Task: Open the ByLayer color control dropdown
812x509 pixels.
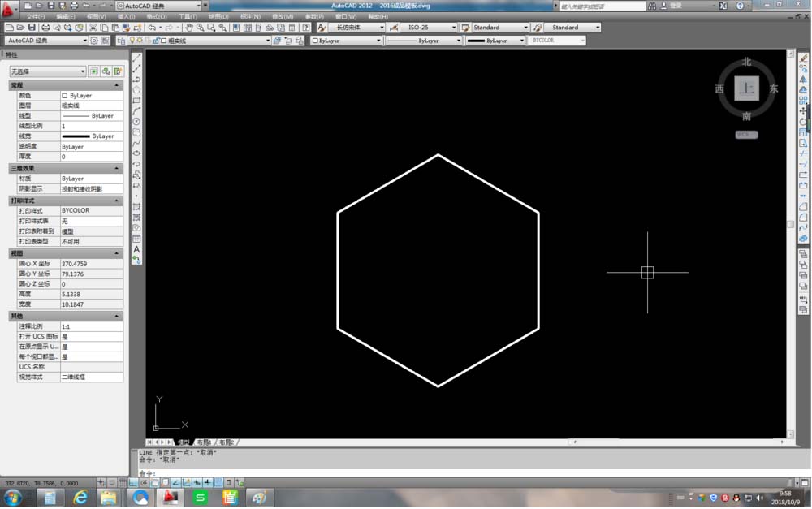Action: [346, 41]
